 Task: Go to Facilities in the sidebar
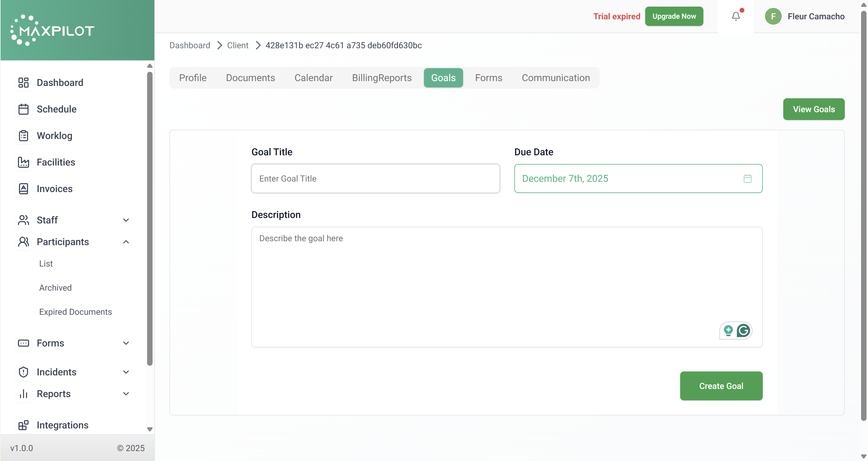point(55,163)
